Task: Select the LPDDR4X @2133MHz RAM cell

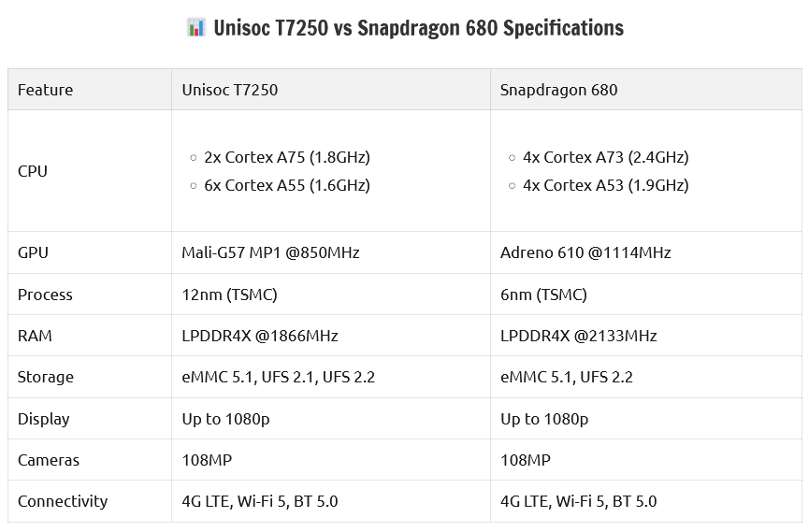Action: coord(578,336)
